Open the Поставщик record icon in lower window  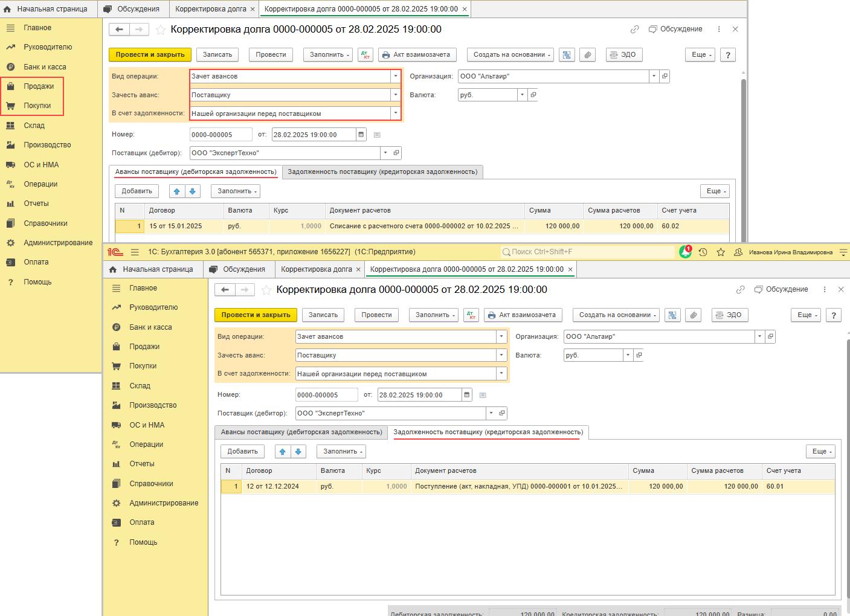[x=502, y=413]
